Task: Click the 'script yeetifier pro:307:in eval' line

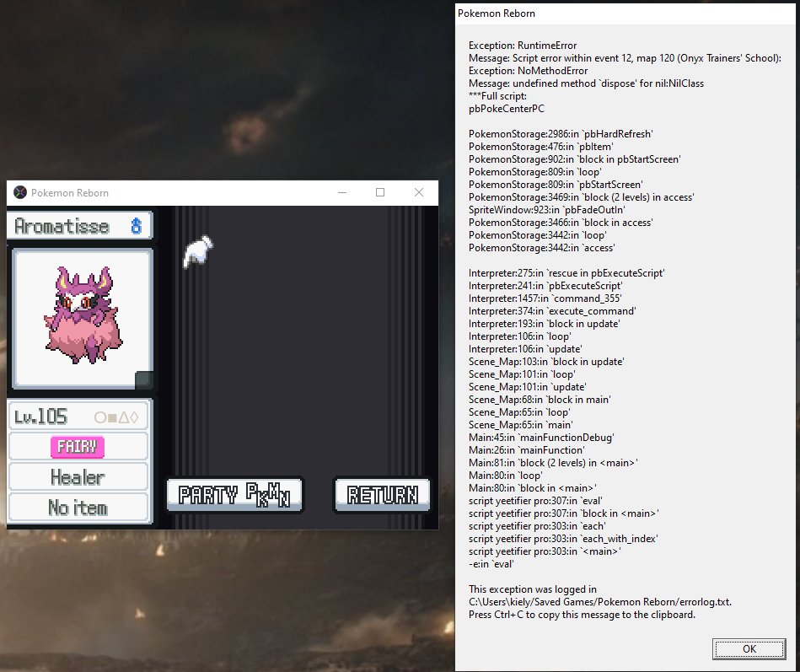Action: pos(535,501)
